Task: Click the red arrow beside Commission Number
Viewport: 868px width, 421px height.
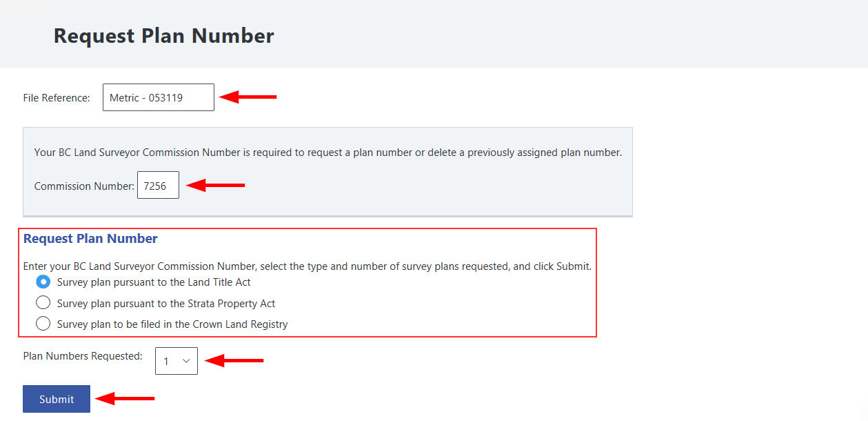Action: [x=215, y=185]
